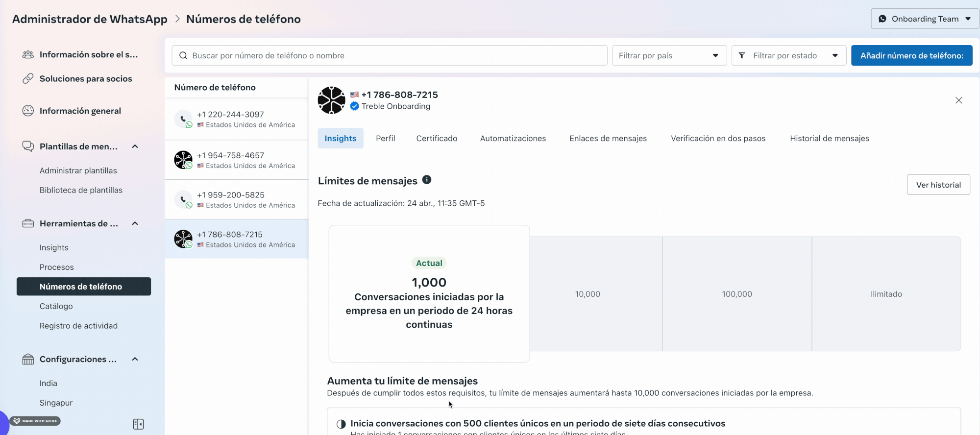This screenshot has height=435, width=980.
Task: Open the Filtrar por país dropdown
Action: coord(669,56)
